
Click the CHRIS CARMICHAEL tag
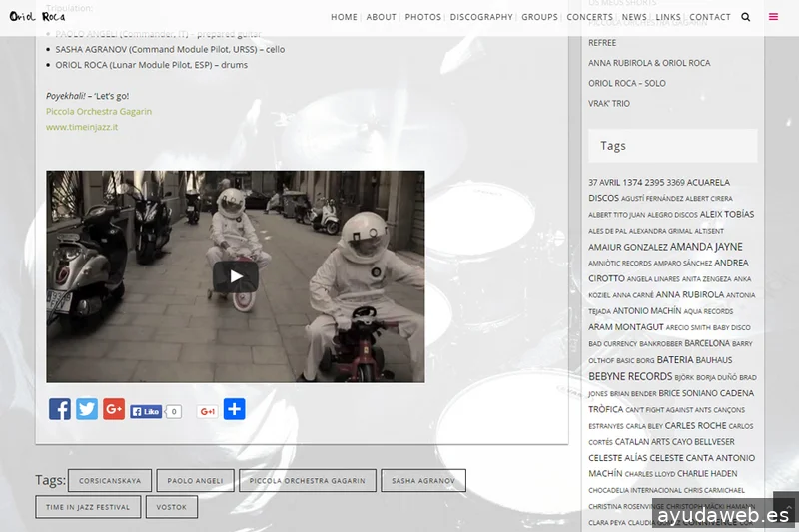point(714,490)
